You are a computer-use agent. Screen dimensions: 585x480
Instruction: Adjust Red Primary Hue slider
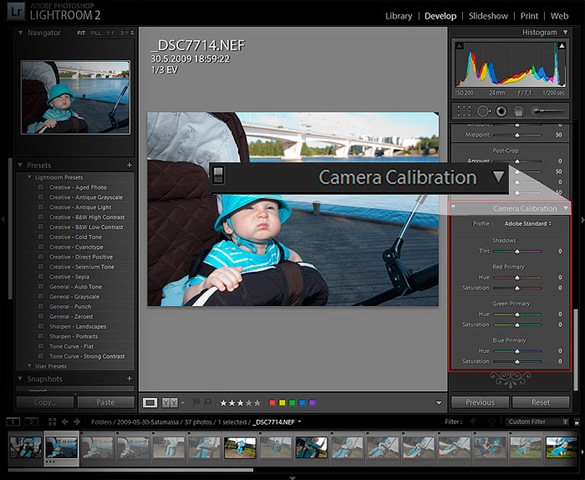[517, 277]
